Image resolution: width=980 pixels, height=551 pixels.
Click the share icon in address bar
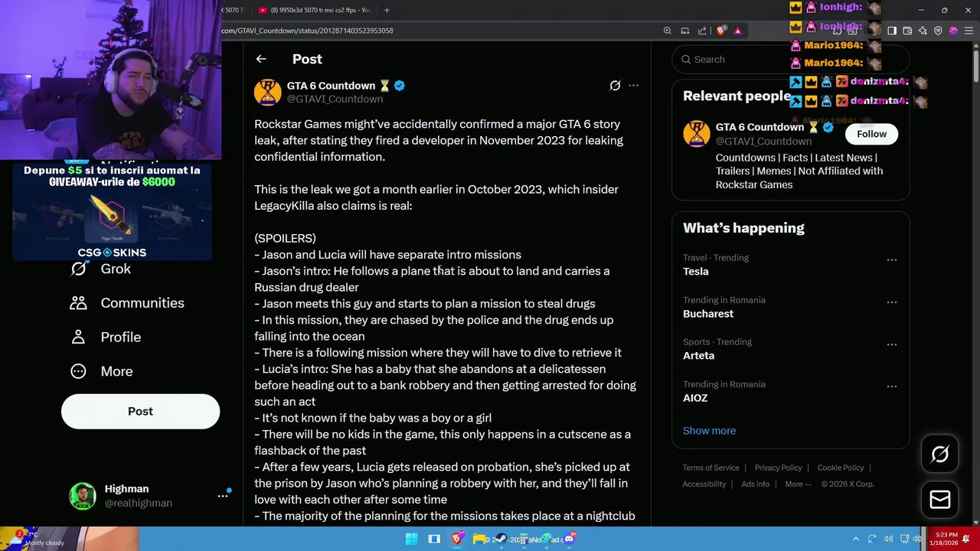(702, 31)
